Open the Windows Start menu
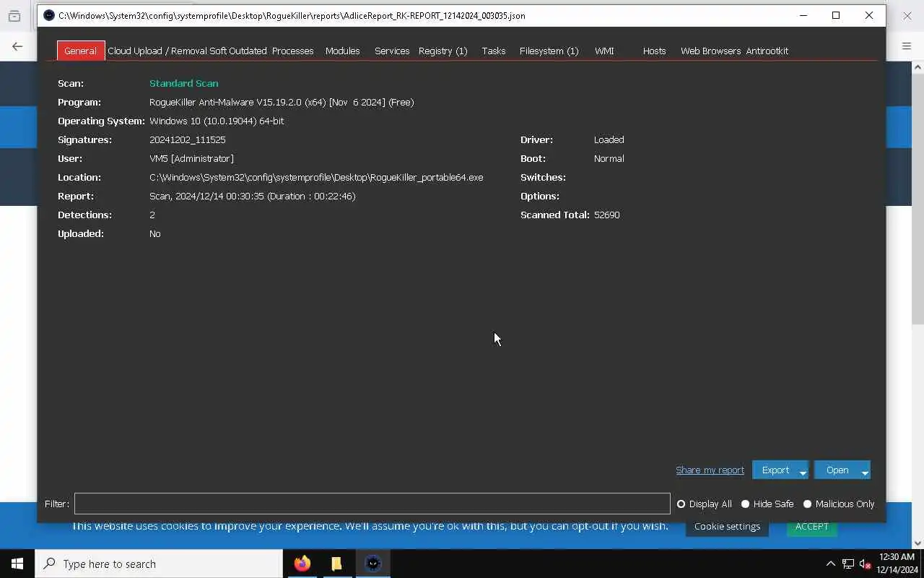The height and width of the screenshot is (578, 924). pyautogui.click(x=17, y=564)
